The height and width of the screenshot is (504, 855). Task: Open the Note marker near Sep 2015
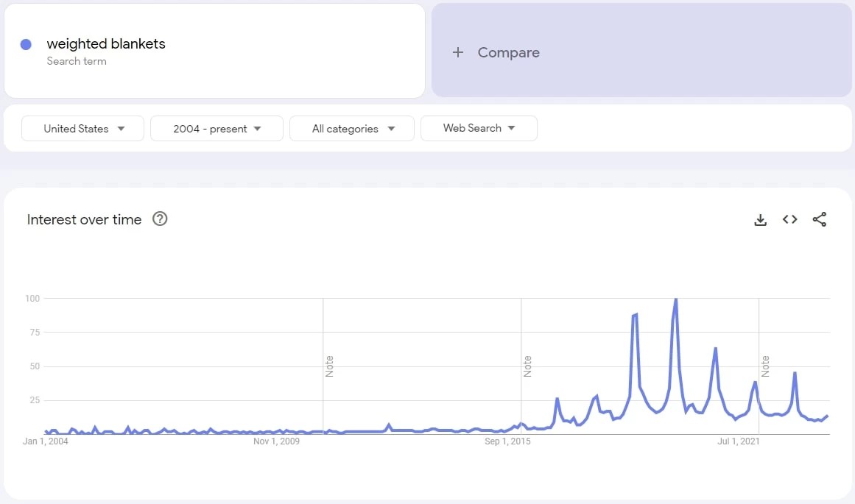[527, 366]
